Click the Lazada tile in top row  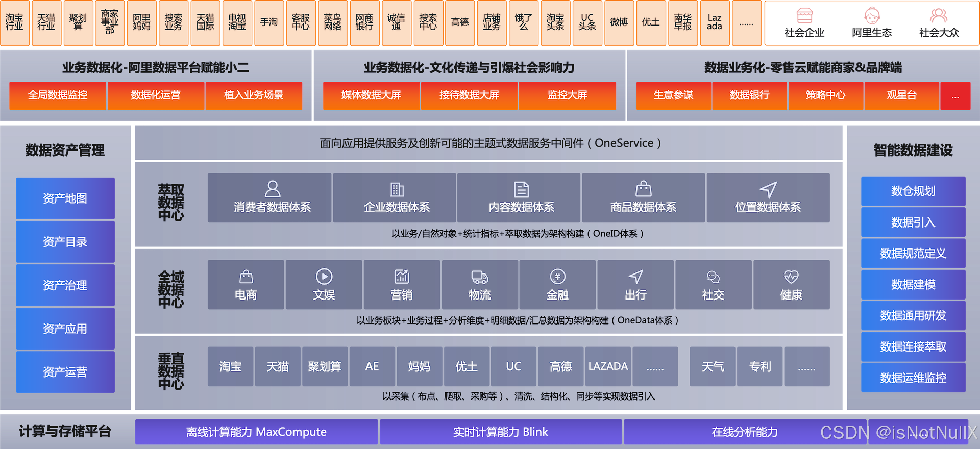(x=715, y=23)
